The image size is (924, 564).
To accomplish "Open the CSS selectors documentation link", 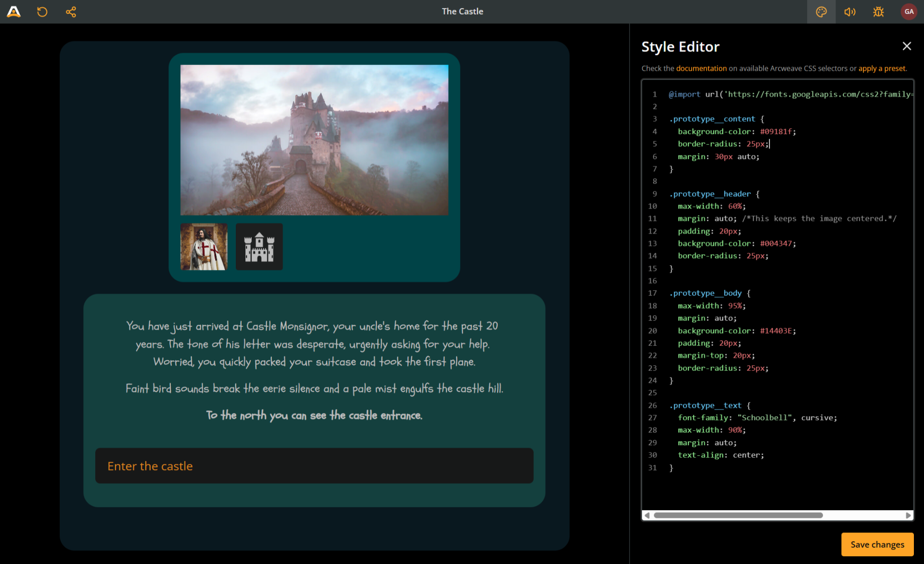I will (x=701, y=68).
